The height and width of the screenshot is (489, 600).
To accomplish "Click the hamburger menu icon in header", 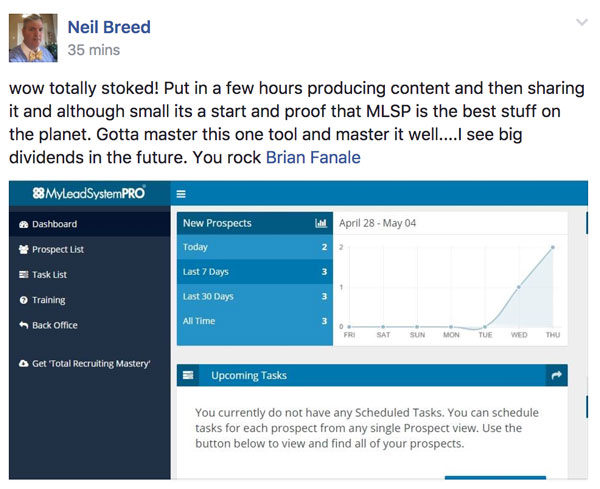I will pyautogui.click(x=181, y=194).
